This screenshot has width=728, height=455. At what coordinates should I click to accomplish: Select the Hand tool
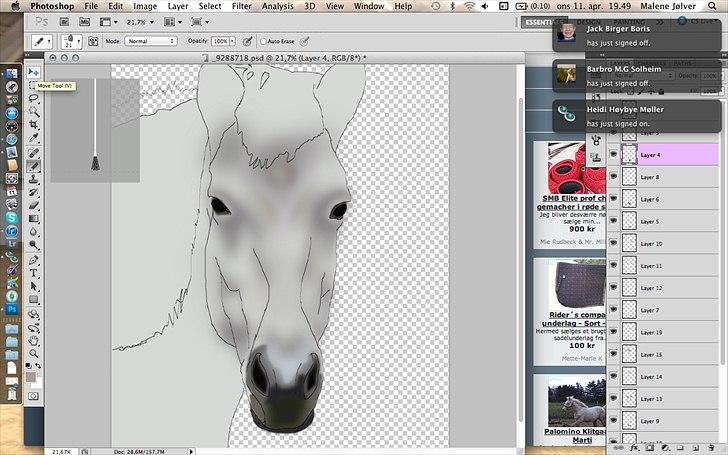(x=34, y=338)
